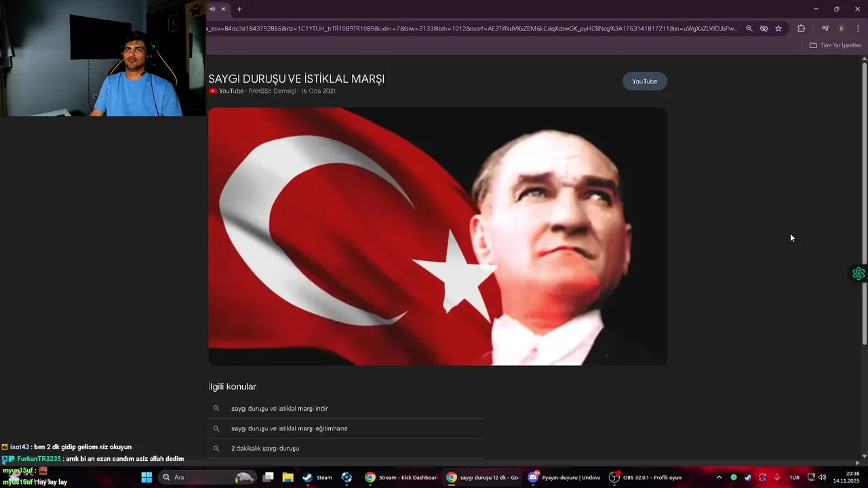
Task: Open the clock showing 20:38 14.11.2025
Action: click(x=846, y=477)
